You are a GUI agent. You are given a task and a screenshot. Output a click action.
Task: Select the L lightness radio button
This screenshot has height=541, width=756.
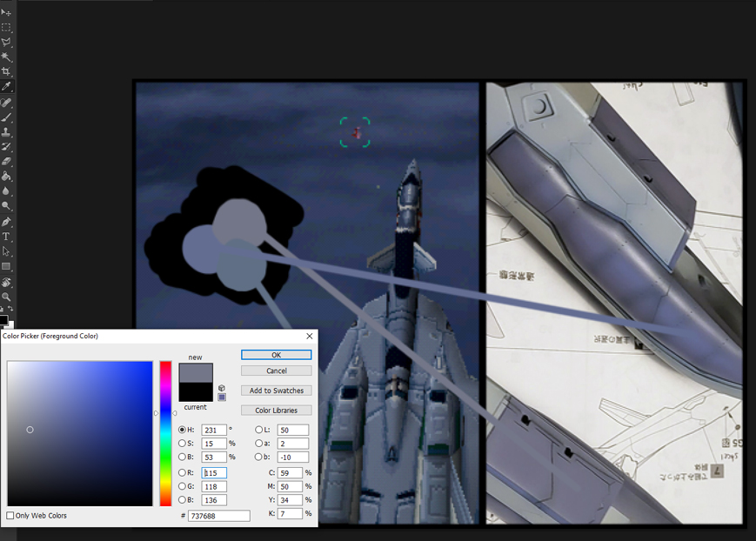pos(258,430)
